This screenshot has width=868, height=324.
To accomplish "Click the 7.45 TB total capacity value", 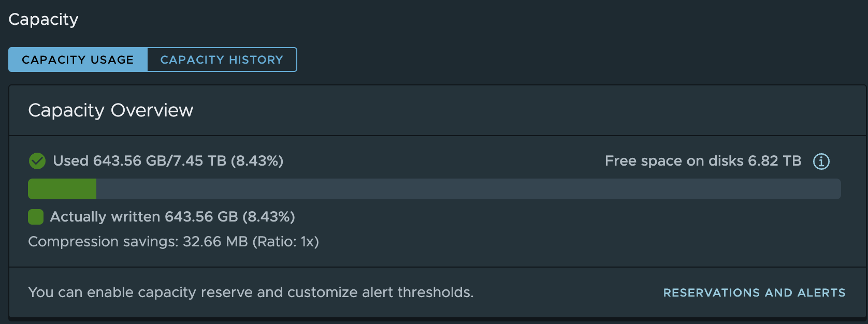I will 199,161.
